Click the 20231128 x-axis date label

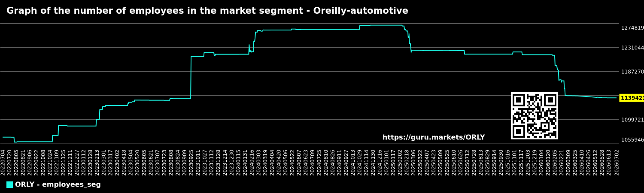[x=219, y=162]
